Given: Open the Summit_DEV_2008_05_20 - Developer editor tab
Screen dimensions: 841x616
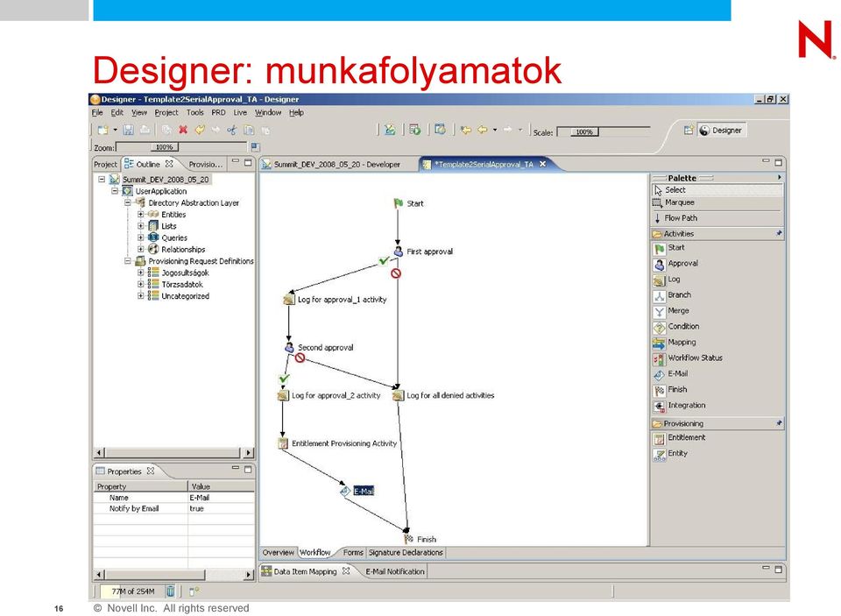Looking at the screenshot, I should 336,164.
